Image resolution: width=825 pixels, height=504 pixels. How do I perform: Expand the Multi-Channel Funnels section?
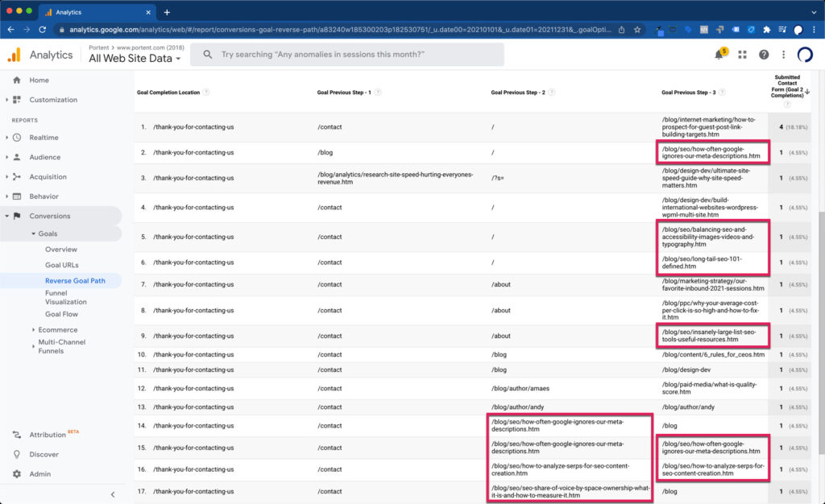click(34, 346)
